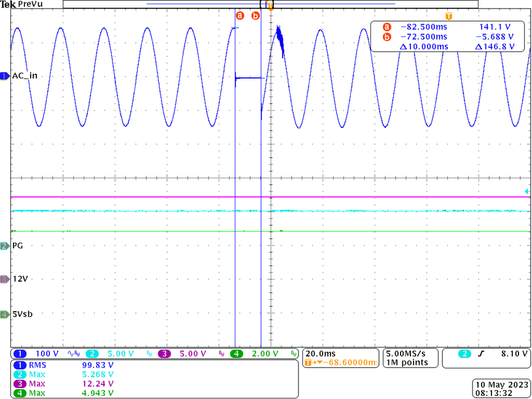Click the record view bar at top
The width and height of the screenshot is (532, 399).
tap(270, 4)
